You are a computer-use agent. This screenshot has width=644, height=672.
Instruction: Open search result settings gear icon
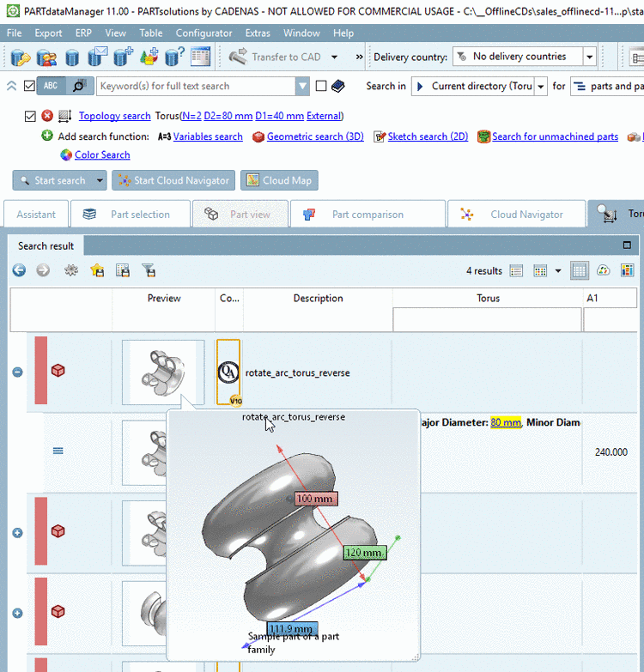point(71,270)
